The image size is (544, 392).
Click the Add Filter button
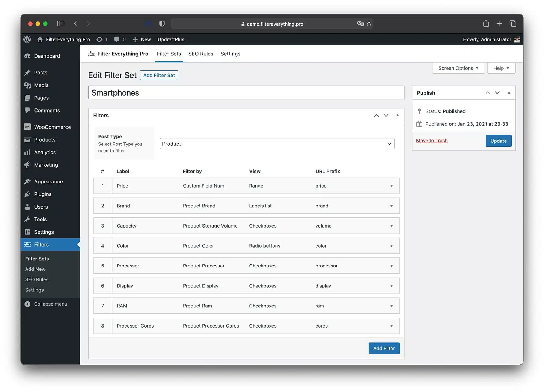384,348
